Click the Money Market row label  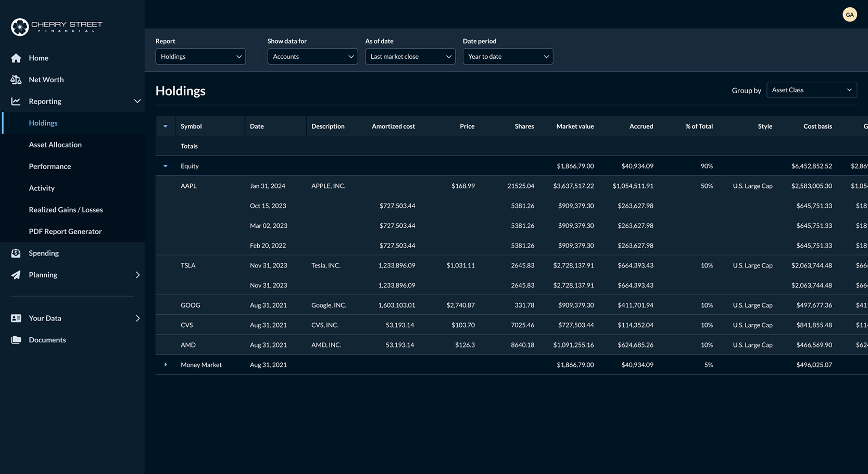(201, 365)
